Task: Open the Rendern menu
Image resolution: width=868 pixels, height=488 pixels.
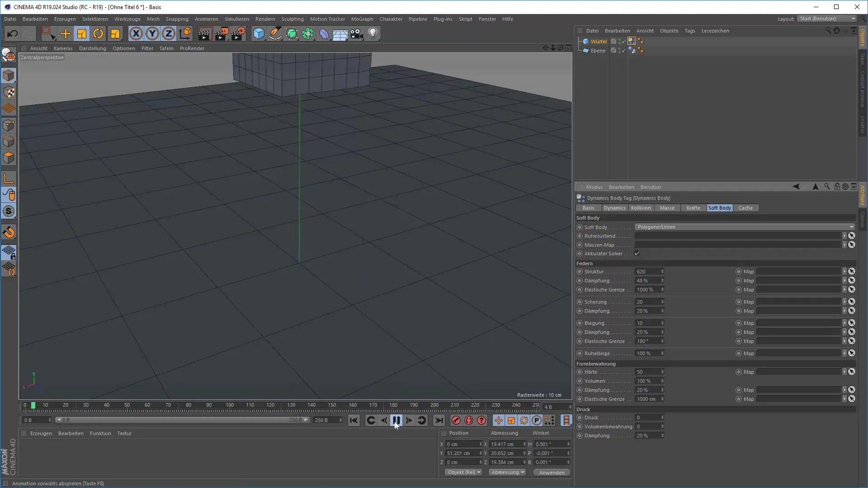Action: pyautogui.click(x=265, y=19)
